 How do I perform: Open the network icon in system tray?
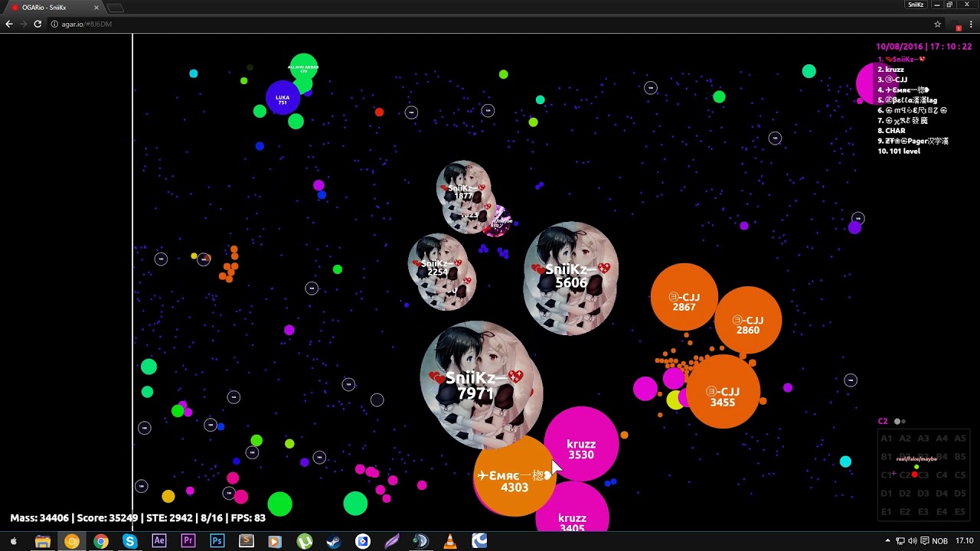pos(901,541)
